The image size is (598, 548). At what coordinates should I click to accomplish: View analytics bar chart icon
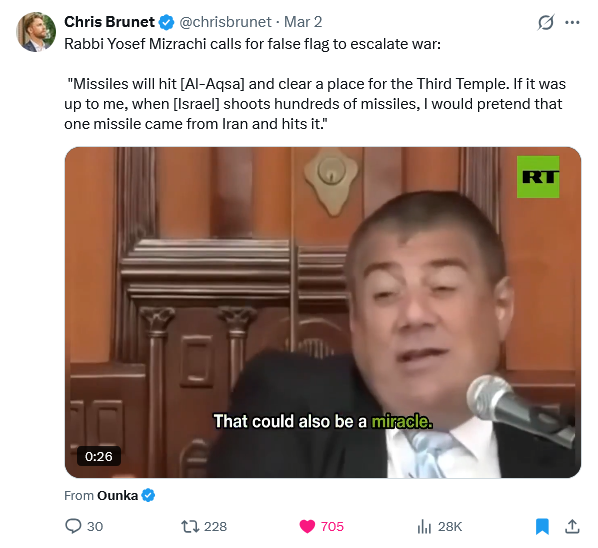pos(424,526)
